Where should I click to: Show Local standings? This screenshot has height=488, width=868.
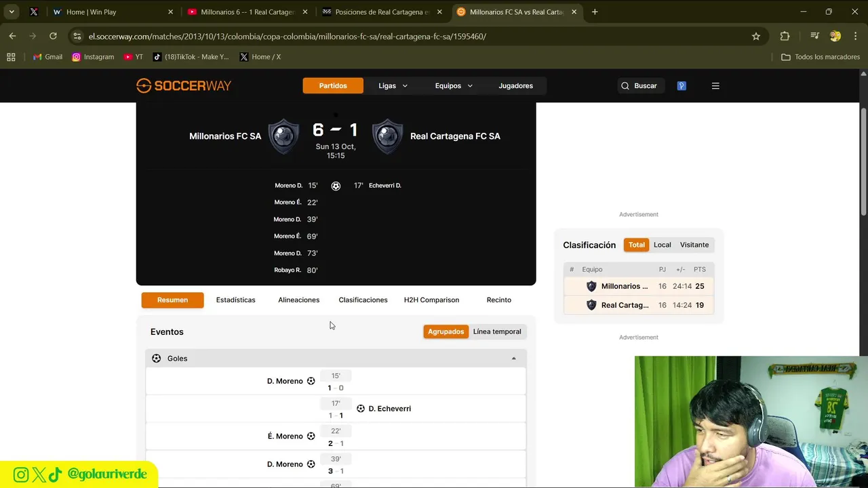point(663,245)
